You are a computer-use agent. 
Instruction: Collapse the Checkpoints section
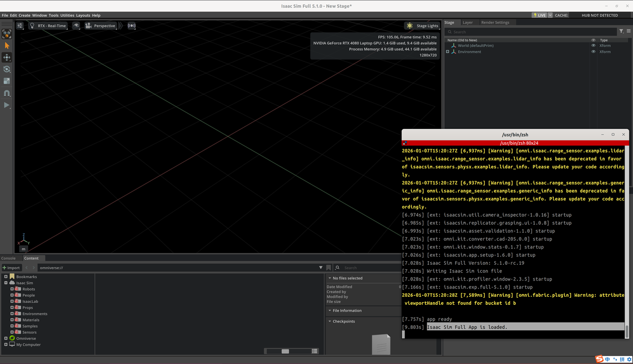coord(330,322)
